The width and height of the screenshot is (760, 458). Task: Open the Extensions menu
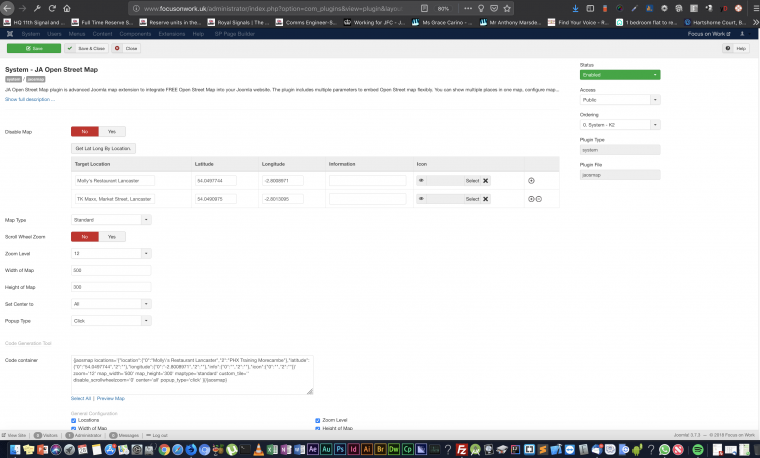172,34
